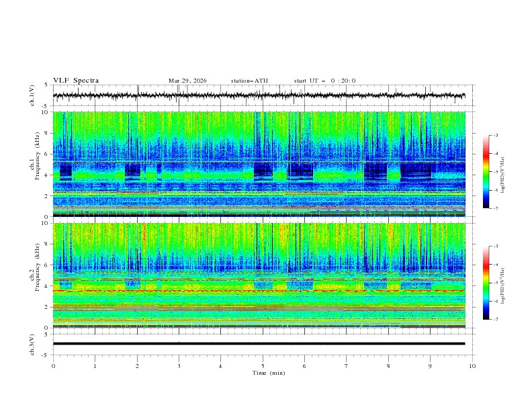Select the log(PSD) label beside ch.2 colorbar
Viewport: 532px width, 411px height.
pyautogui.click(x=502, y=286)
